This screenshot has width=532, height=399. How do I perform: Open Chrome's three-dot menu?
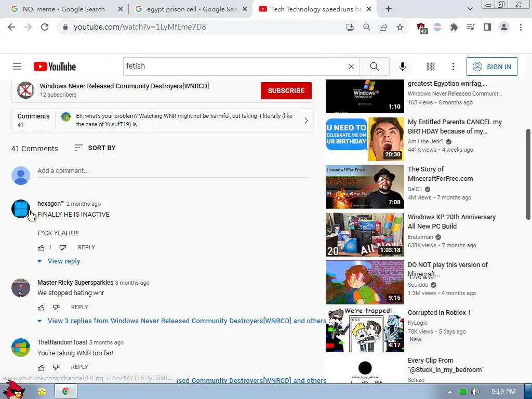coord(521,27)
